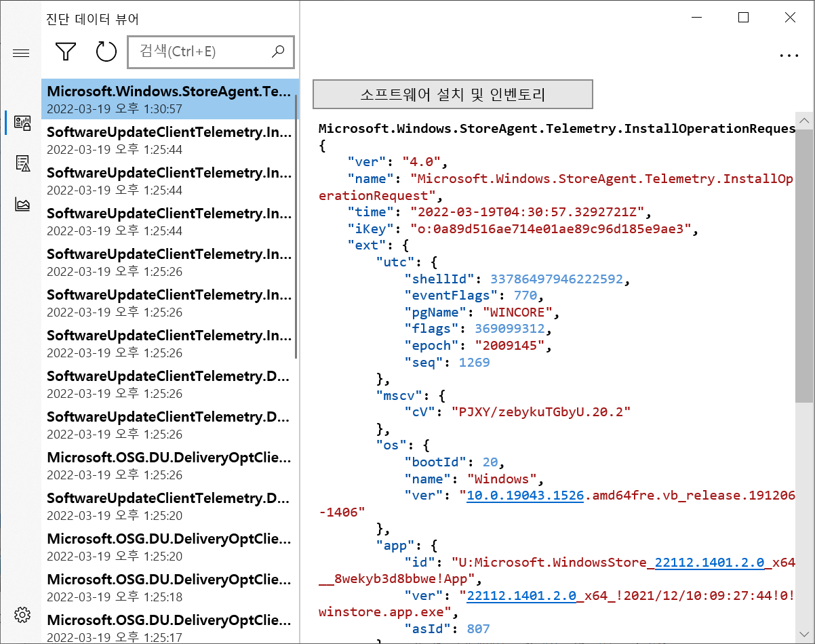
Task: Maximize the Diagnostic Data Viewer window
Action: [x=743, y=18]
